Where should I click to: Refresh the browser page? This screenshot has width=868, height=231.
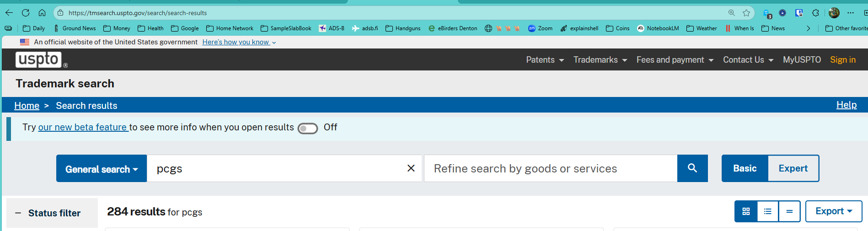[26, 13]
